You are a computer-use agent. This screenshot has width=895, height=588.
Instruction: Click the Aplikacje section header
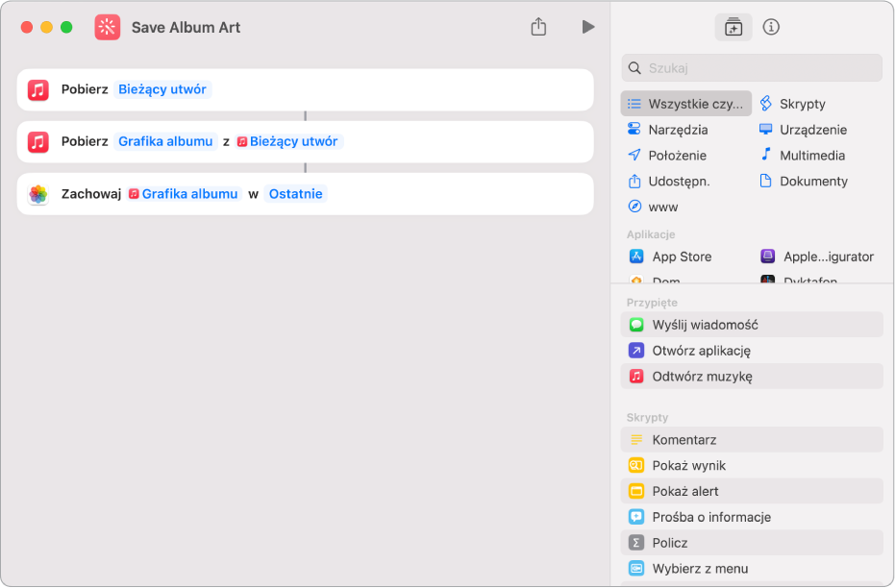[x=651, y=234]
